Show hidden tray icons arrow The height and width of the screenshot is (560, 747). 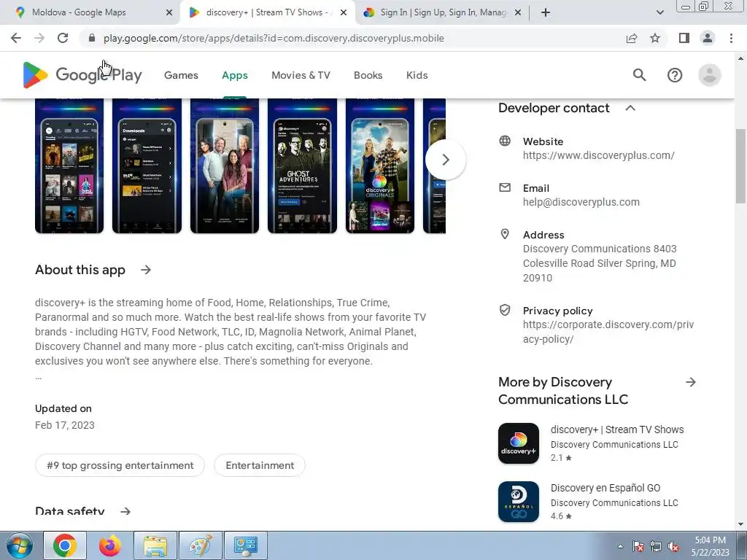coord(620,546)
